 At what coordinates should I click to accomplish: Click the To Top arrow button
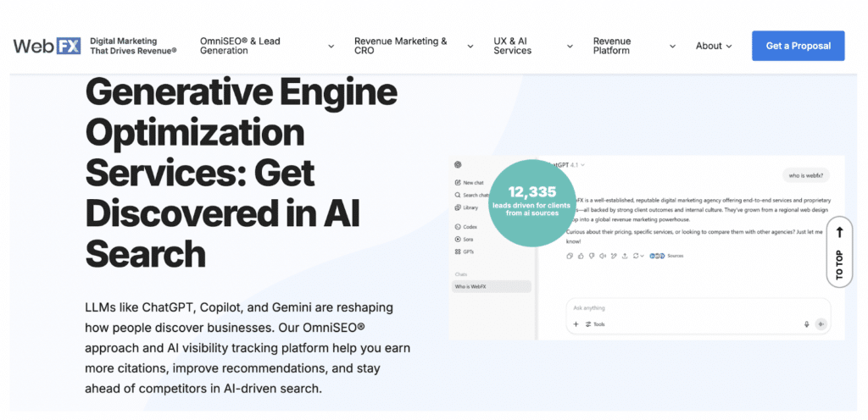click(x=840, y=252)
